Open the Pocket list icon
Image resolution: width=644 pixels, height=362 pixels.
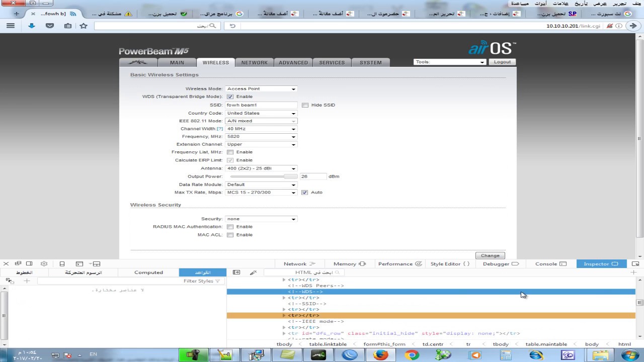pos(50,26)
